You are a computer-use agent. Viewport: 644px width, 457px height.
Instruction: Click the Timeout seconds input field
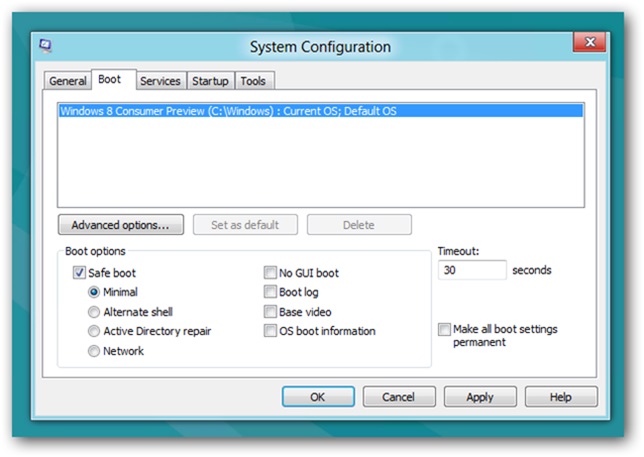click(x=472, y=270)
